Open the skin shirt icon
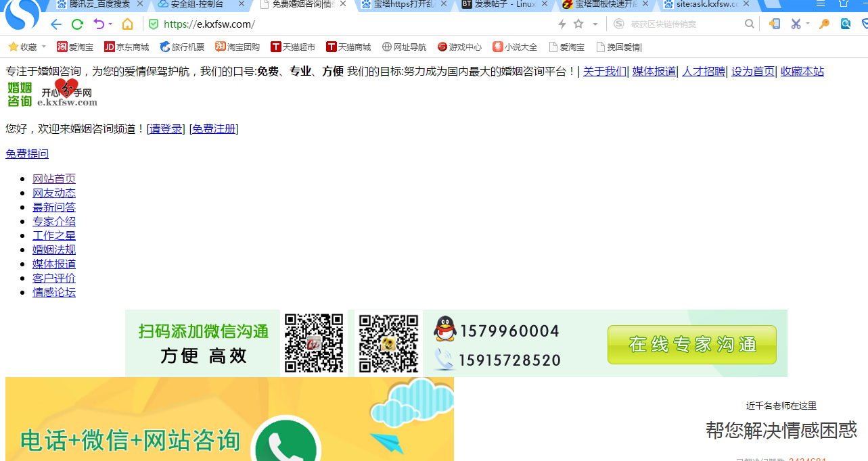The width and height of the screenshot is (868, 461). pyautogui.click(x=844, y=3)
